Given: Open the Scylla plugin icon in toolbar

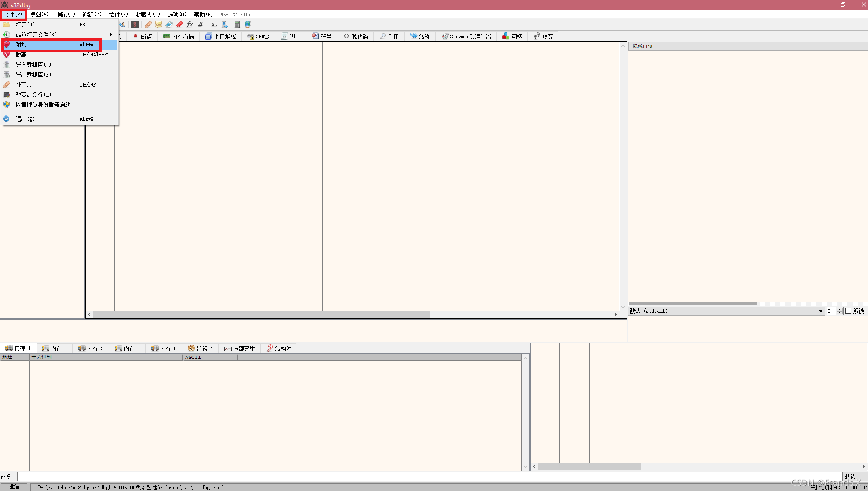Looking at the screenshot, I should pos(135,25).
